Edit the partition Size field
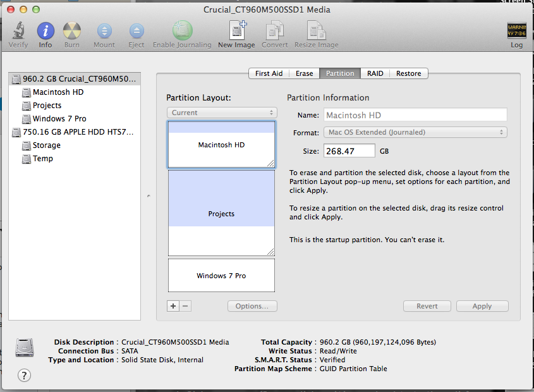 (349, 150)
